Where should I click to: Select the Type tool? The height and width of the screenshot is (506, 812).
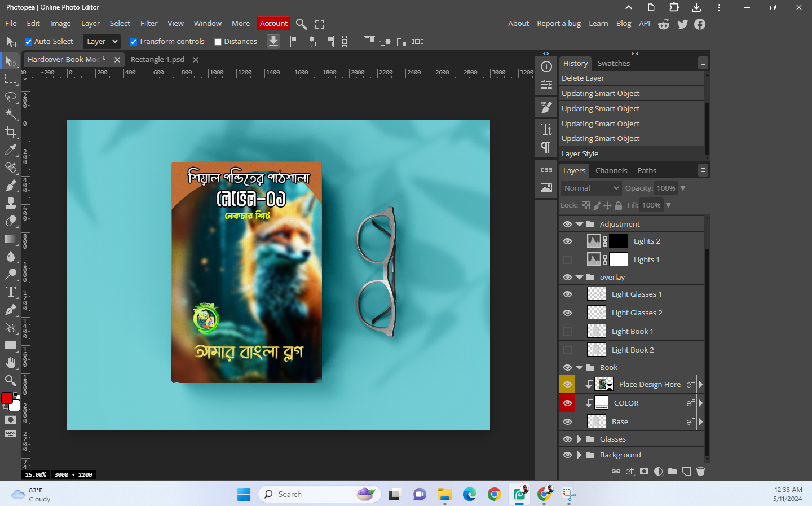[x=11, y=292]
